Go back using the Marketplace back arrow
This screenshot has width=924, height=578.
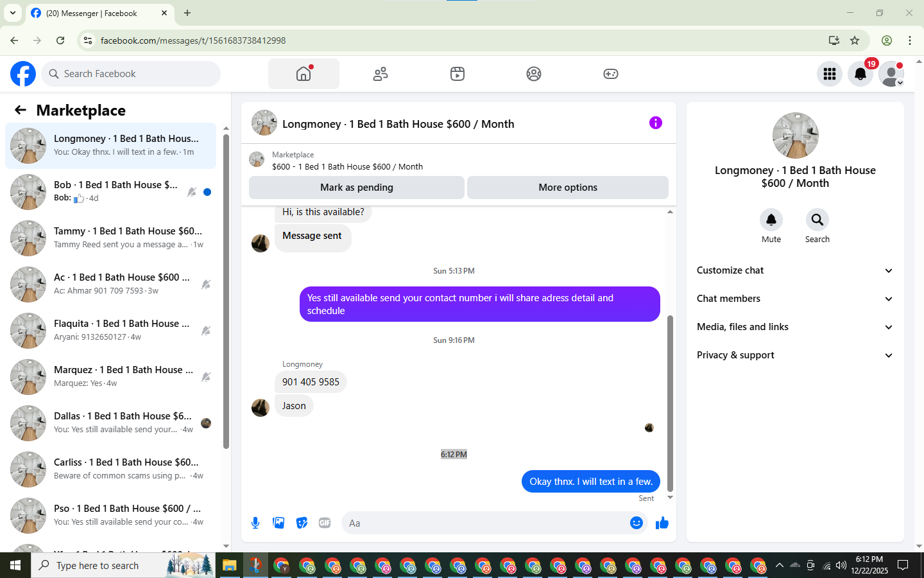(21, 110)
